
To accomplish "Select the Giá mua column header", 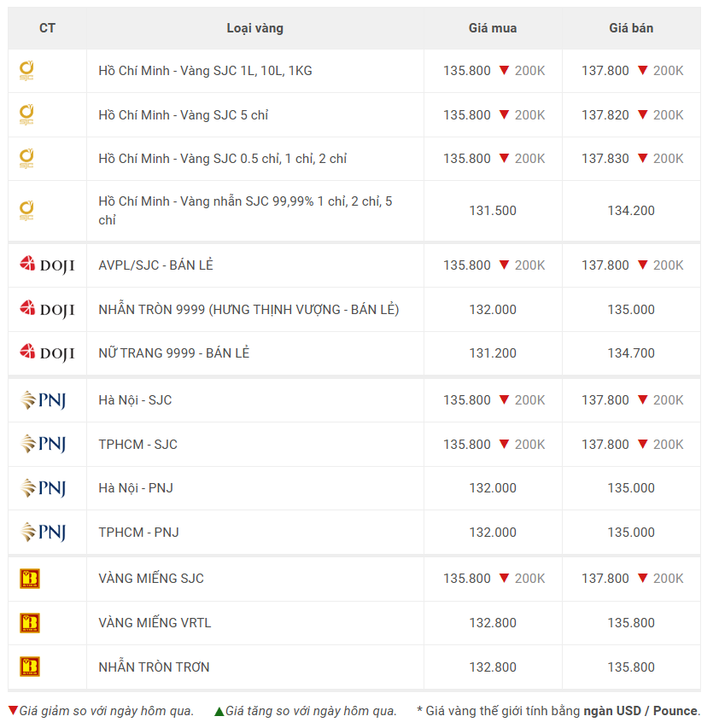I will [493, 28].
